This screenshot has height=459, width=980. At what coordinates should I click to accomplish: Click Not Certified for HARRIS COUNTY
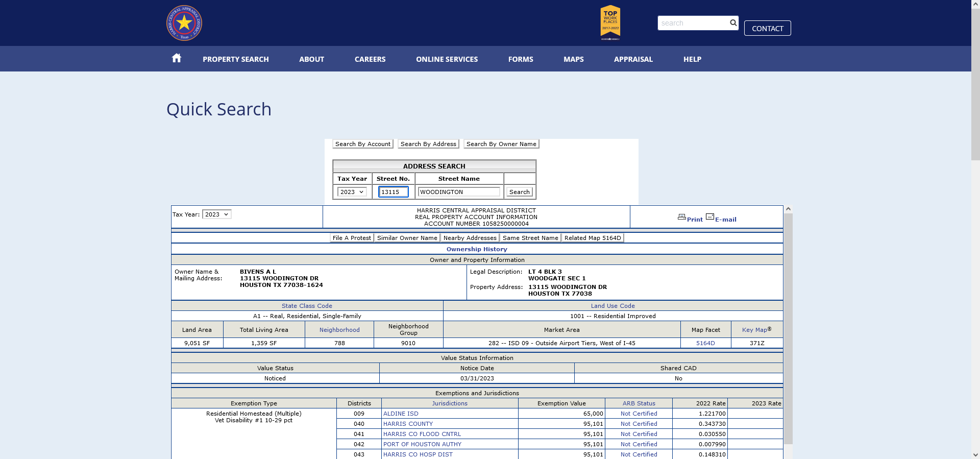(639, 424)
